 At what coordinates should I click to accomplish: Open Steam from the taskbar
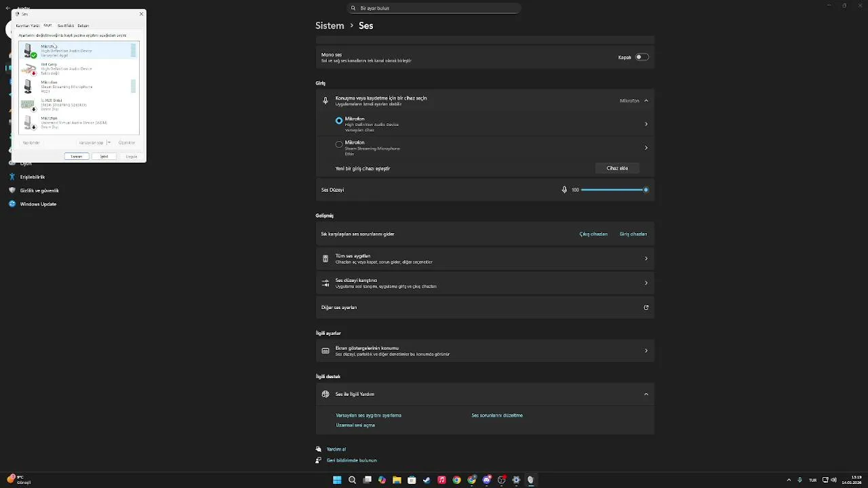[427, 480]
